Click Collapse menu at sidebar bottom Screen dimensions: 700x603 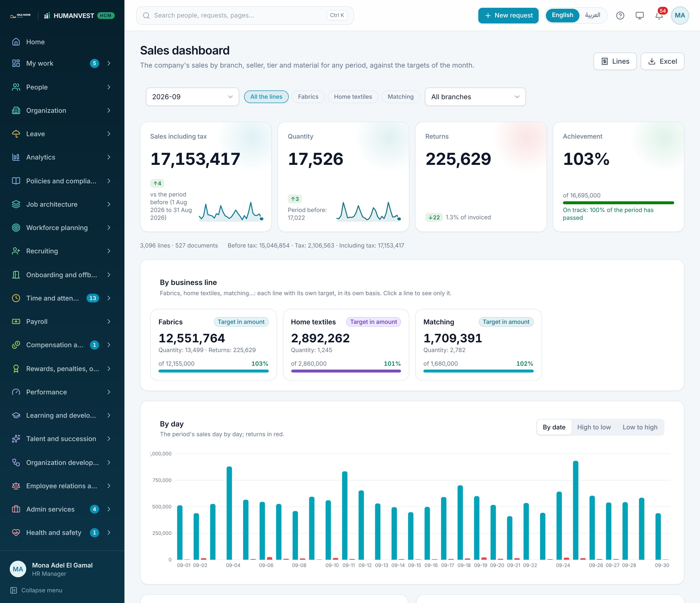click(x=36, y=590)
